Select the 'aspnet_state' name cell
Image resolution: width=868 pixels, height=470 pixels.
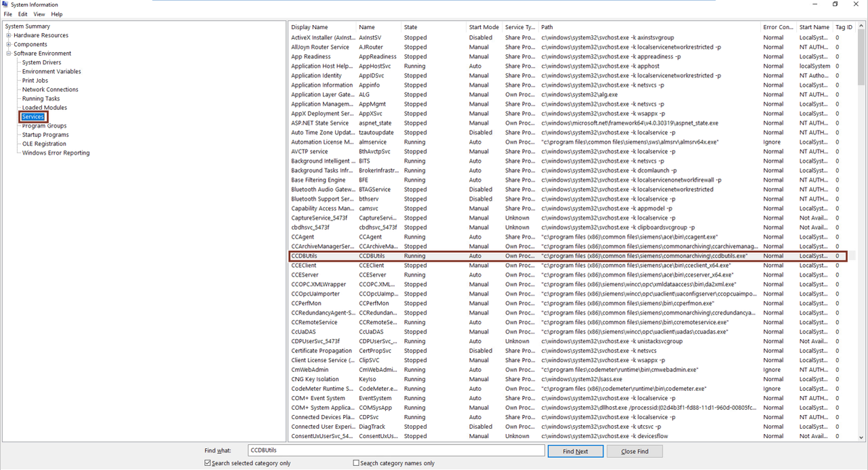(x=376, y=123)
